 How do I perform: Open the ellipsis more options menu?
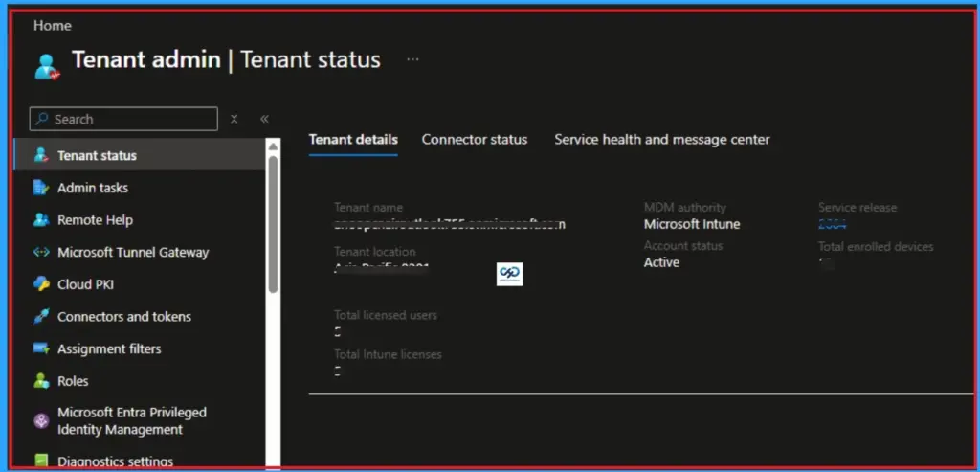[412, 59]
